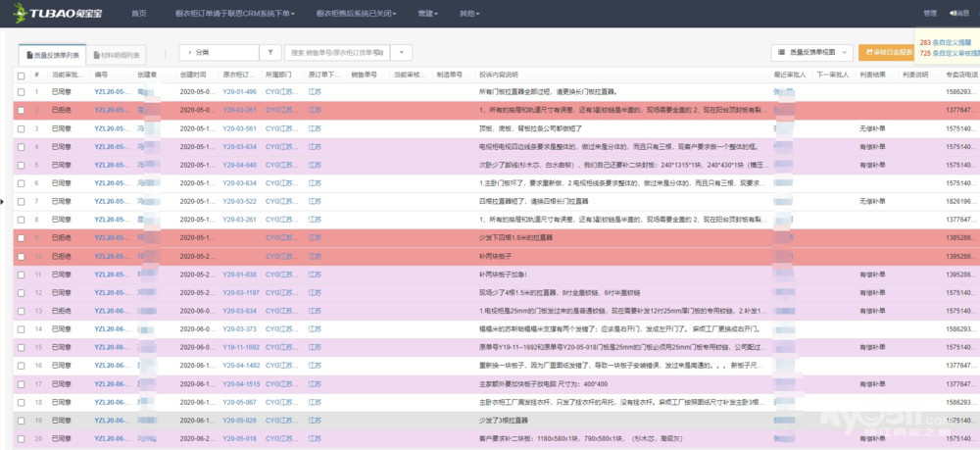Select the checkbox for row 3
980x450 pixels.
22,128
